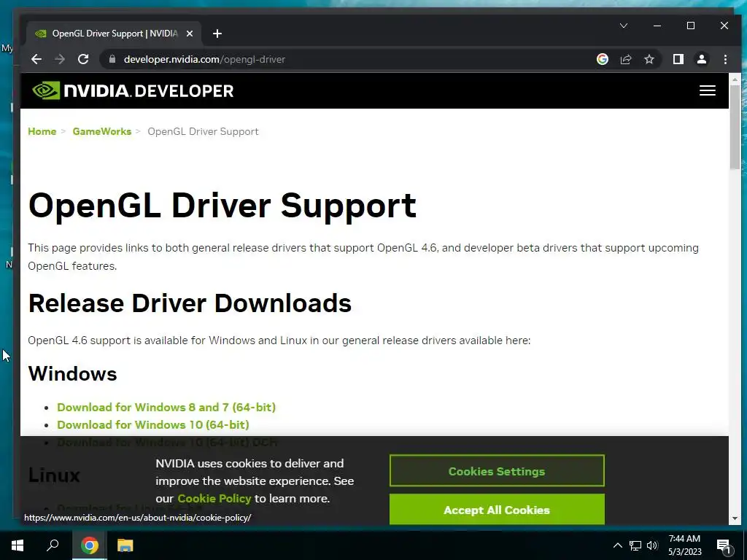The image size is (747, 560).
Task: Click Accept All Cookies button
Action: pos(497,510)
